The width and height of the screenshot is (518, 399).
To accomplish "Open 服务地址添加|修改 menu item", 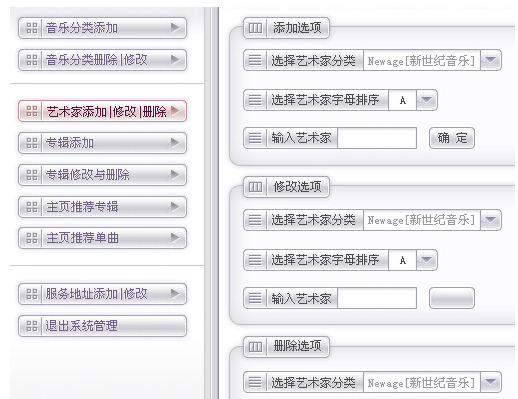I will tap(102, 294).
